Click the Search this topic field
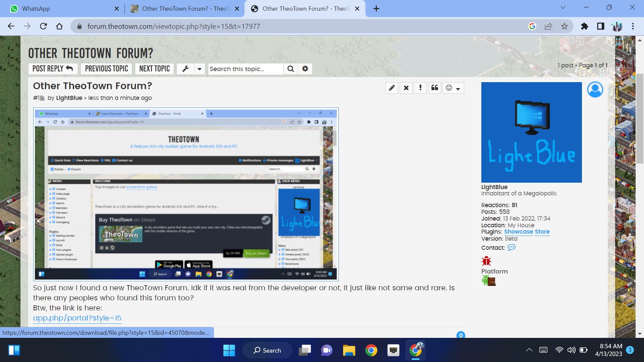Viewport: 644px width, 362px height. (x=246, y=69)
